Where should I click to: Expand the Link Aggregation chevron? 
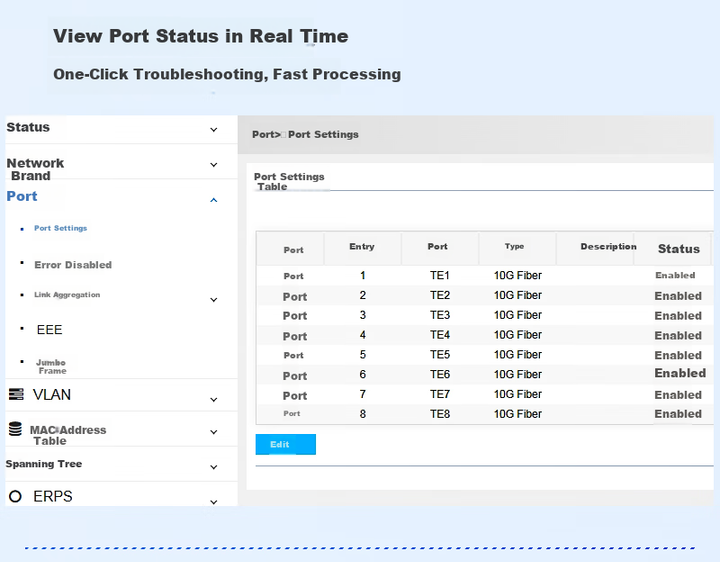214,299
